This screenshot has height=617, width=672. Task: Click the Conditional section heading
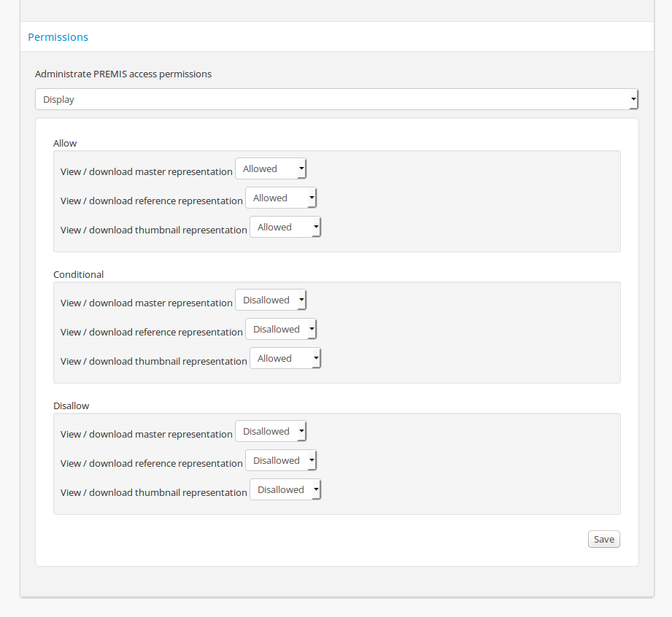(x=78, y=275)
